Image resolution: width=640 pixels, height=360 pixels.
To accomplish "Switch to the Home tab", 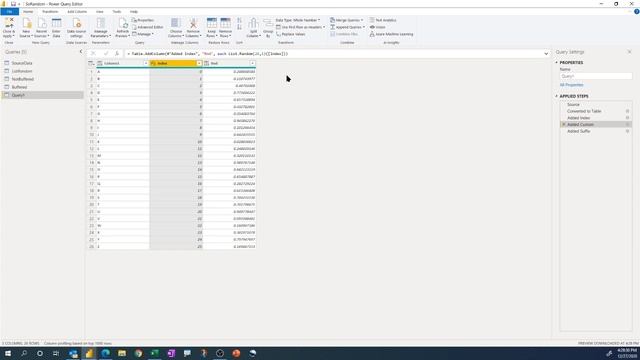I will [28, 11].
